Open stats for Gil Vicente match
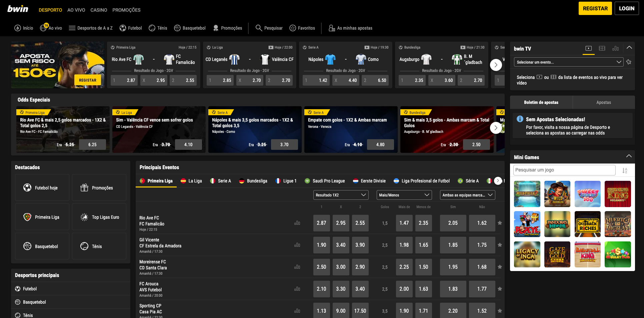Viewport: 644px width, 318px height. (297, 245)
